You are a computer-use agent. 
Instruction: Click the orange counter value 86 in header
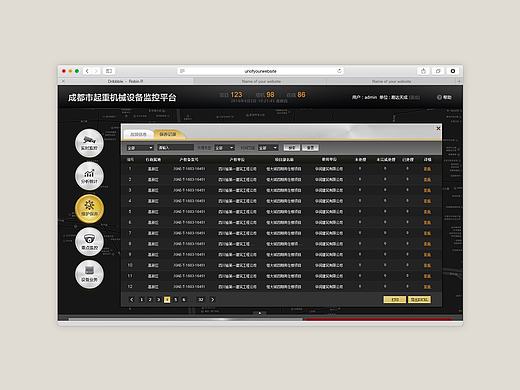[x=301, y=95]
